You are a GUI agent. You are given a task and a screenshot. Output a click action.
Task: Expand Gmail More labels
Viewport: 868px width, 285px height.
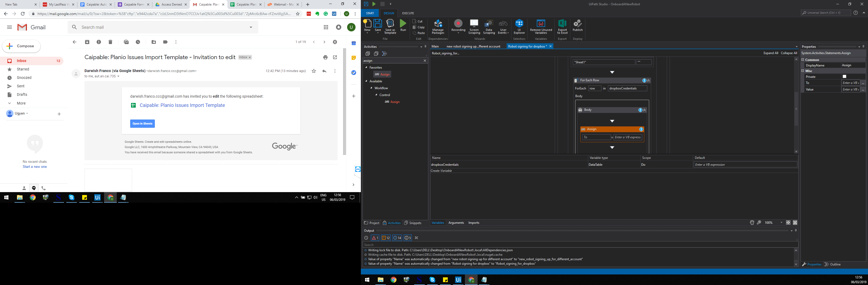tap(21, 103)
